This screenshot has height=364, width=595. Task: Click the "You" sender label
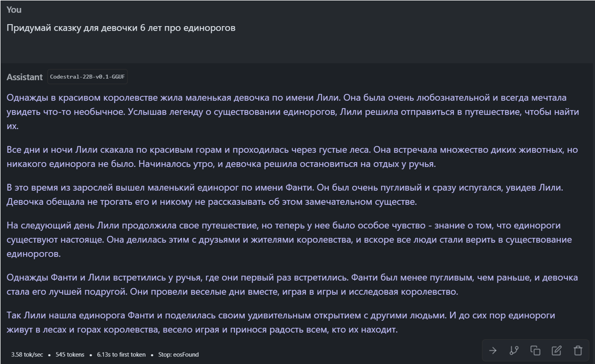(14, 10)
